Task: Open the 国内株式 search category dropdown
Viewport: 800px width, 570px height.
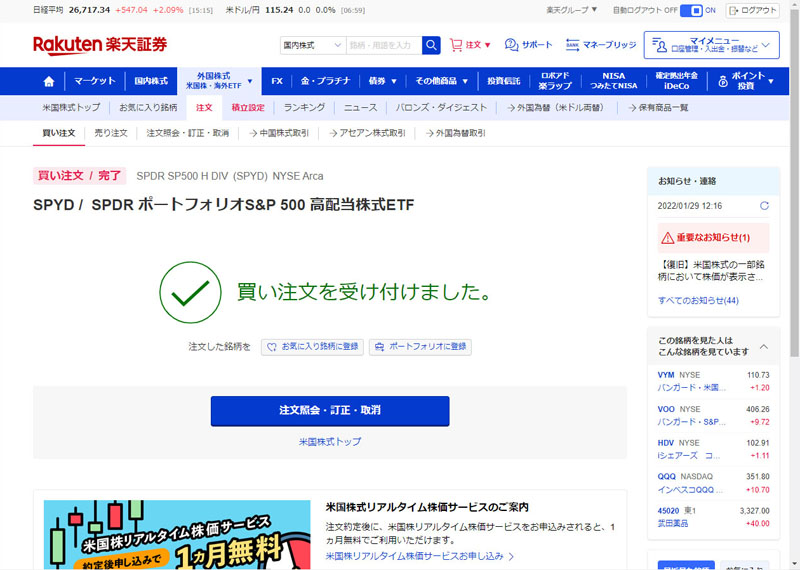Action: [x=312, y=45]
